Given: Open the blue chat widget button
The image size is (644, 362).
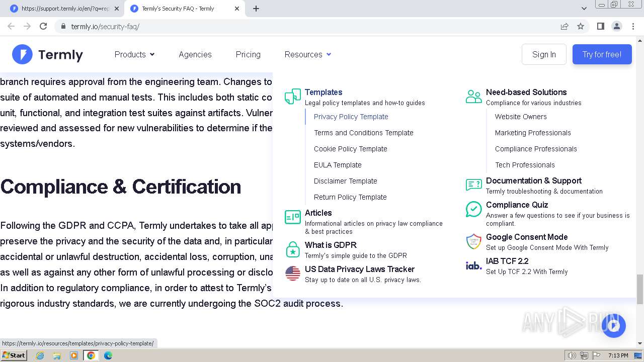Looking at the screenshot, I should [x=613, y=325].
